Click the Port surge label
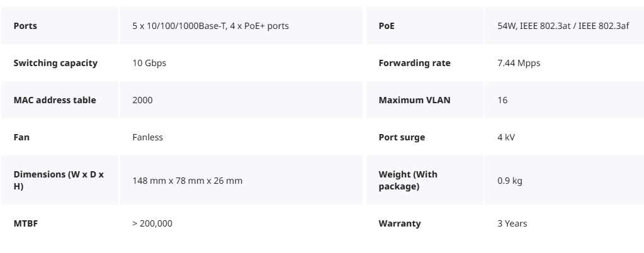Screen dimensions: 644x253 pos(402,137)
